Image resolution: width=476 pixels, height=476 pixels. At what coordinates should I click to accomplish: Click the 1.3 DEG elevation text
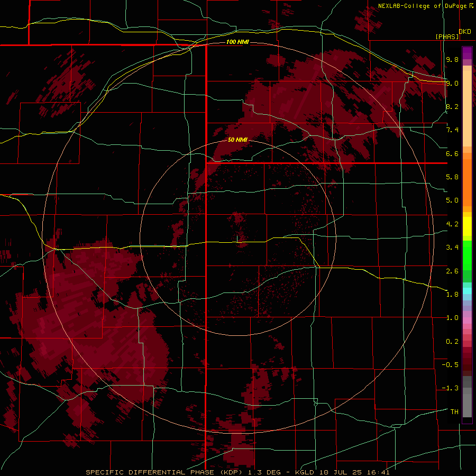click(x=263, y=472)
